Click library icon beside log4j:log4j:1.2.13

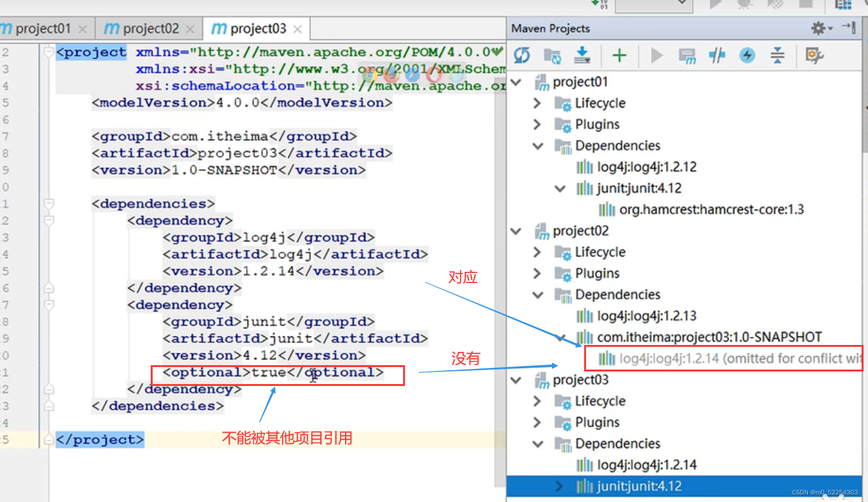585,316
